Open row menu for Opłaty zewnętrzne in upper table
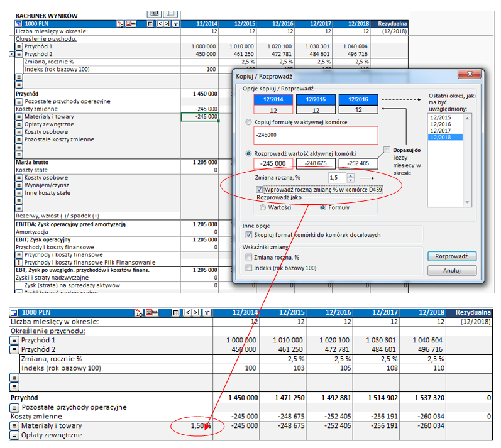The width and height of the screenshot is (501, 448). 19,124
